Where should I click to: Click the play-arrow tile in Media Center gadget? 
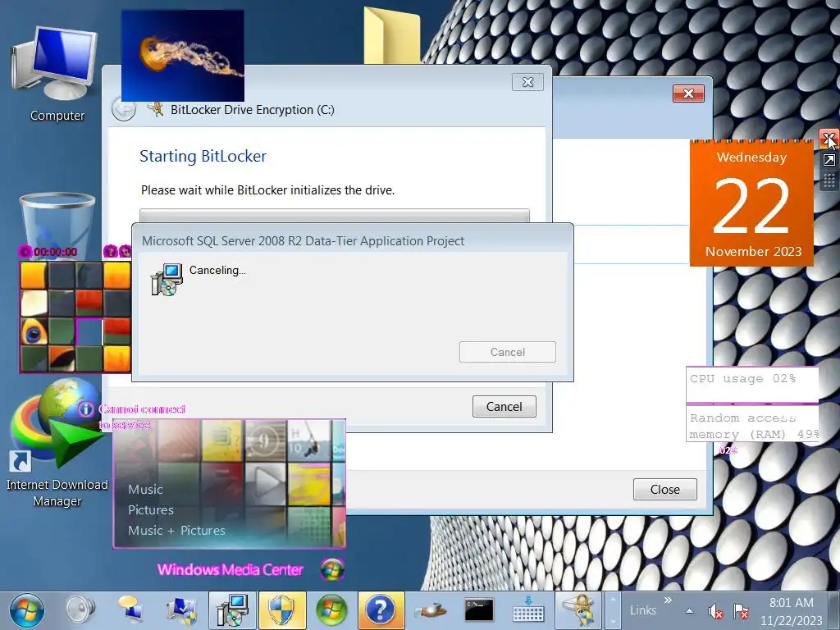point(265,484)
